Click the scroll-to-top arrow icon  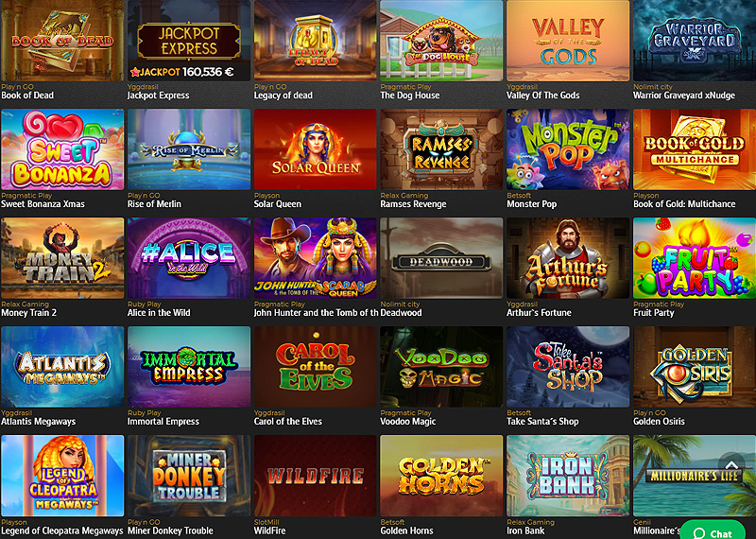(x=731, y=465)
